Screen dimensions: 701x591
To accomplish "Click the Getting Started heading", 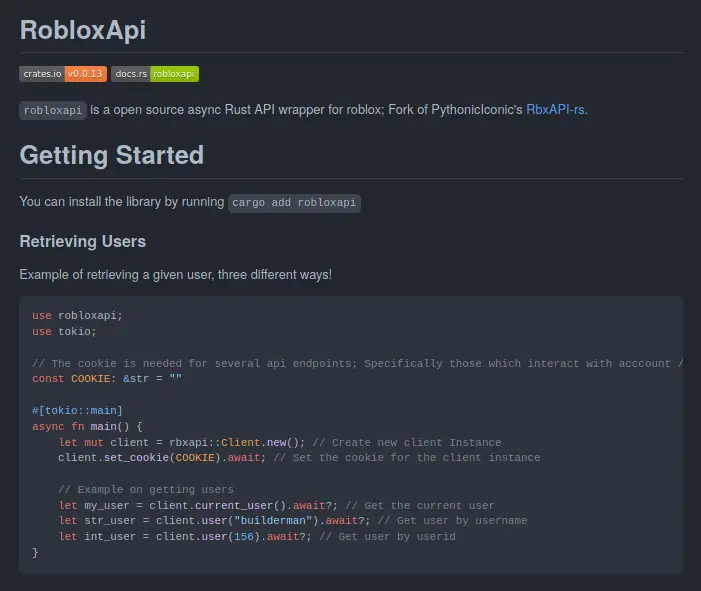I will click(111, 155).
